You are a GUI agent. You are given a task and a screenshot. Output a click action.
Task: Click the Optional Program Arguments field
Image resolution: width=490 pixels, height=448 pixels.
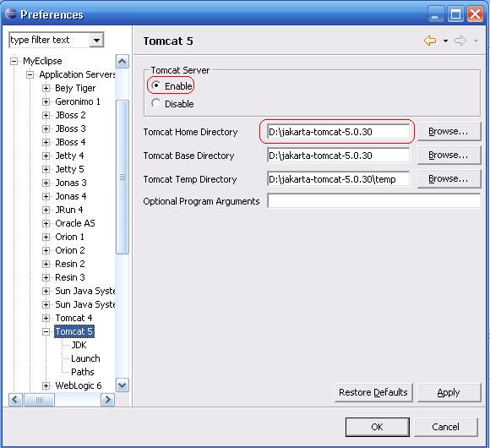(x=373, y=200)
